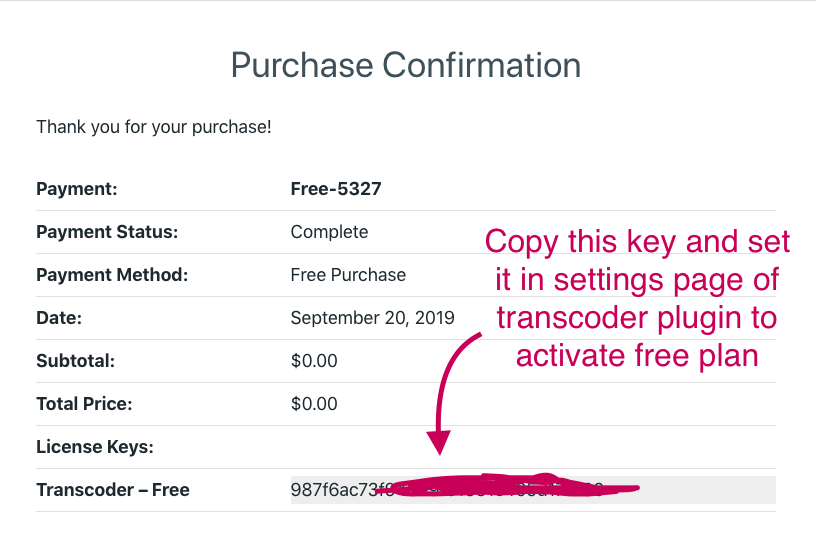The width and height of the screenshot is (816, 545).
Task: Select the Transcoder – Free label
Action: click(x=113, y=490)
